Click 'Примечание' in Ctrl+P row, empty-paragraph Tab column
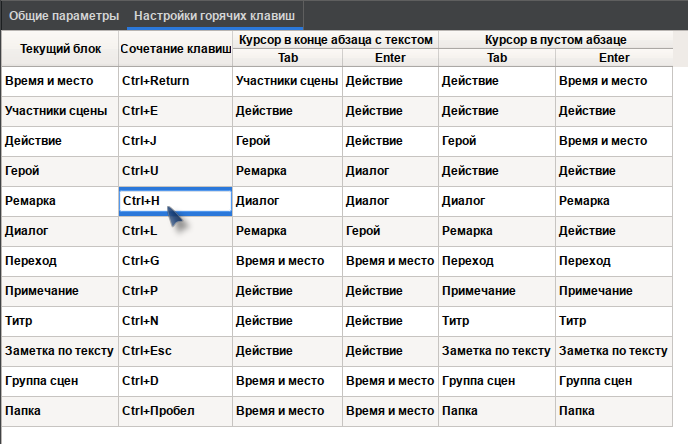 point(497,291)
